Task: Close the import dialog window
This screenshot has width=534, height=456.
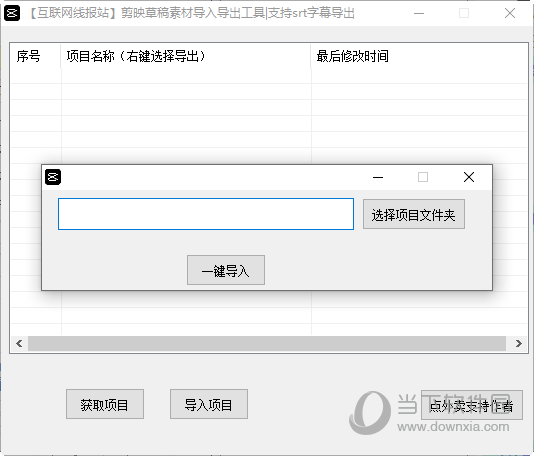Action: point(469,177)
